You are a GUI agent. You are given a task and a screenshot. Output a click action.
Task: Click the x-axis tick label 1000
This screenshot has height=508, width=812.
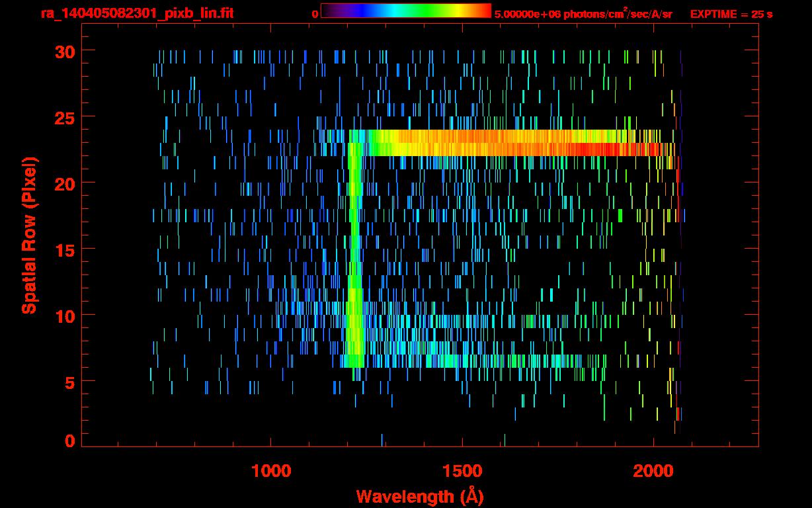pos(271,470)
